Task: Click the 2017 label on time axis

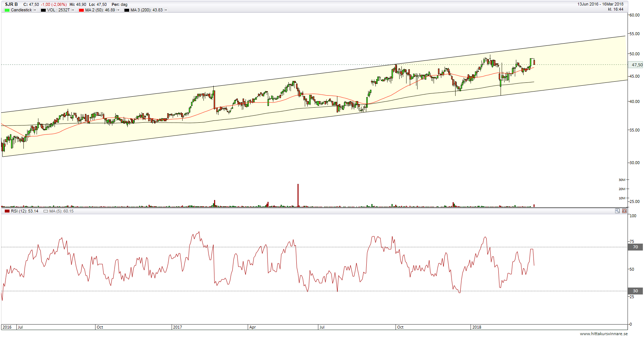Action: [x=177, y=327]
